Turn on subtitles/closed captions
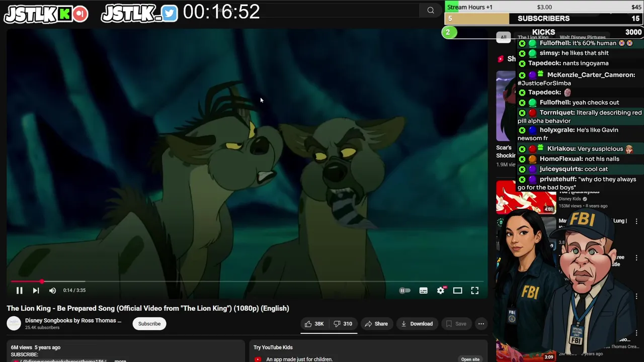Image resolution: width=644 pixels, height=362 pixels. tap(424, 291)
